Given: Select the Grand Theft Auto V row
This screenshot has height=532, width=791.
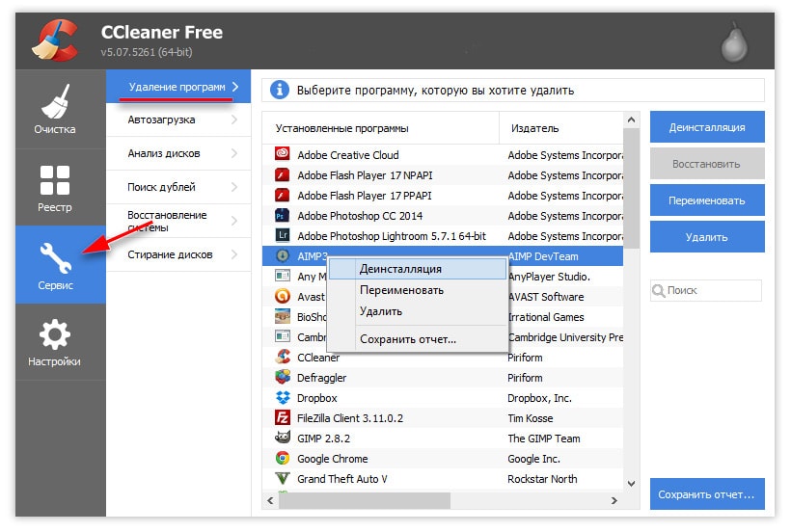Looking at the screenshot, I should pos(443,479).
